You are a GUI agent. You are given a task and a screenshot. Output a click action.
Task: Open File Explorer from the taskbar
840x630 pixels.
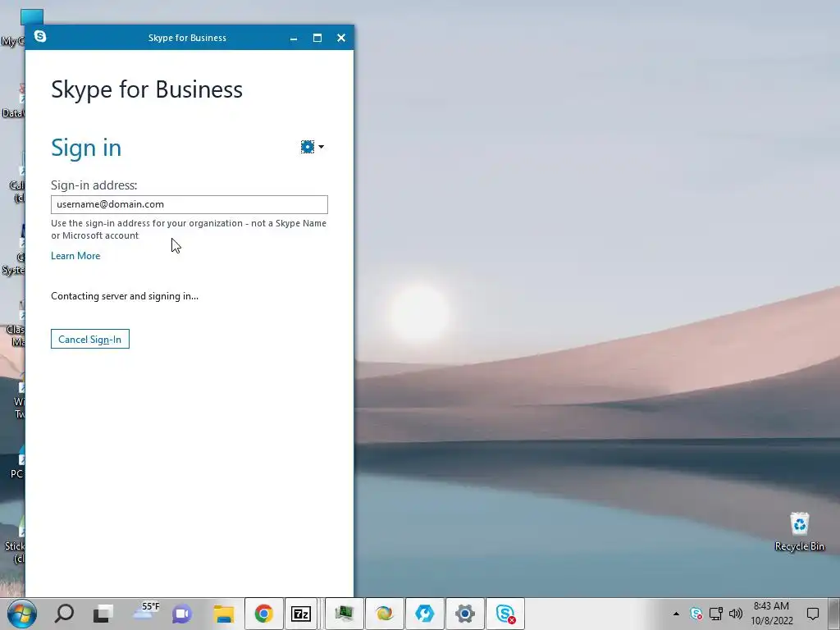224,614
